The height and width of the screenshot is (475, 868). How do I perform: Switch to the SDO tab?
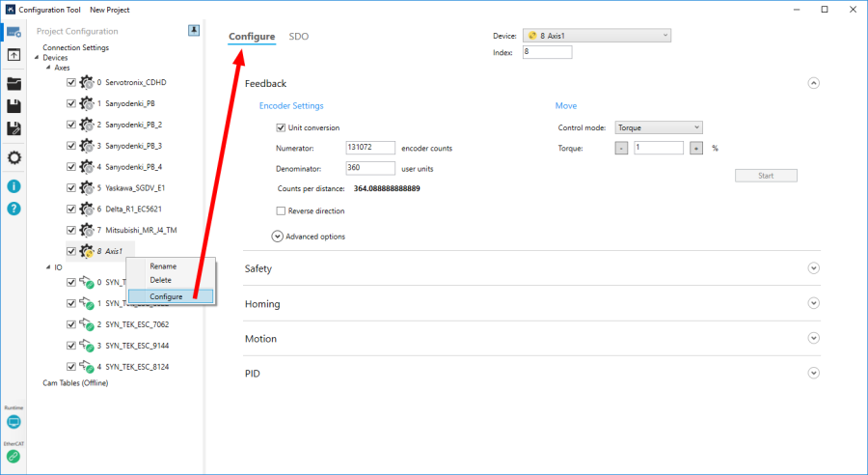click(299, 37)
